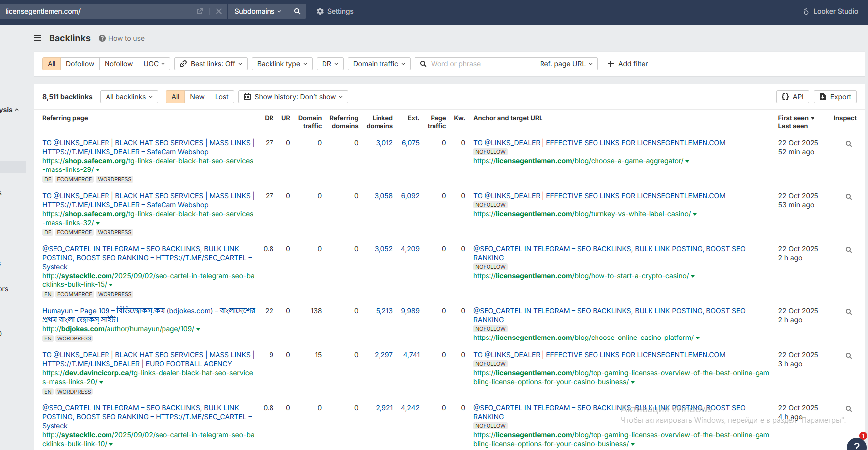Open the URL in new tab icon
The image size is (868, 450).
click(x=200, y=11)
